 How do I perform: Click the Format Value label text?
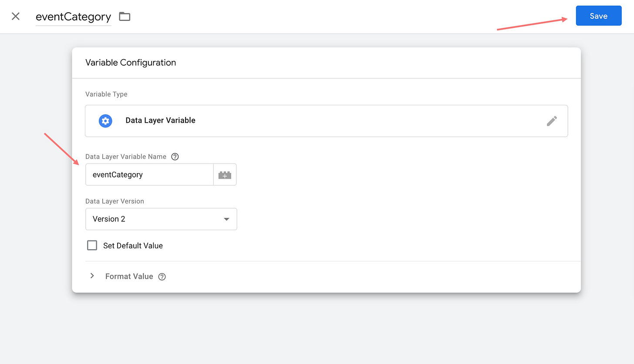[x=129, y=277]
